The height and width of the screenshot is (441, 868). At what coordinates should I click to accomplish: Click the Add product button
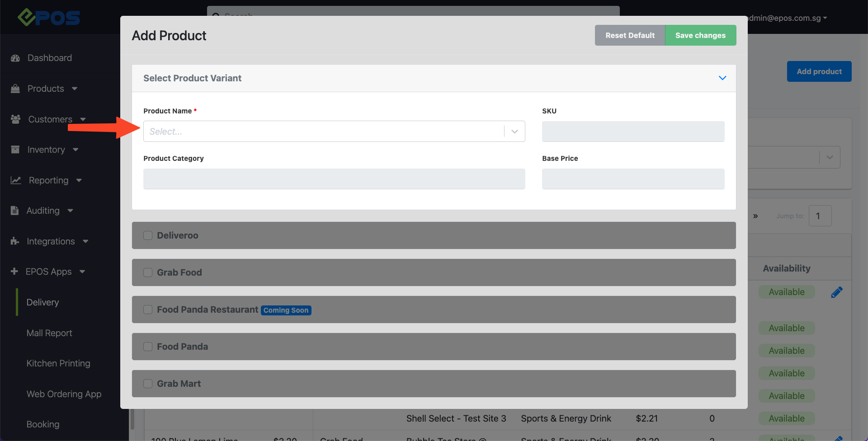click(x=819, y=71)
